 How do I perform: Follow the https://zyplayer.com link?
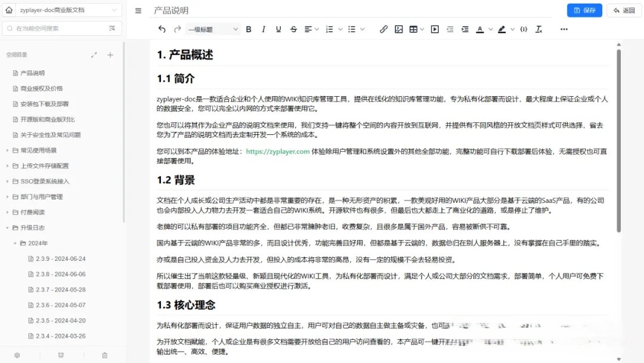pyautogui.click(x=278, y=151)
